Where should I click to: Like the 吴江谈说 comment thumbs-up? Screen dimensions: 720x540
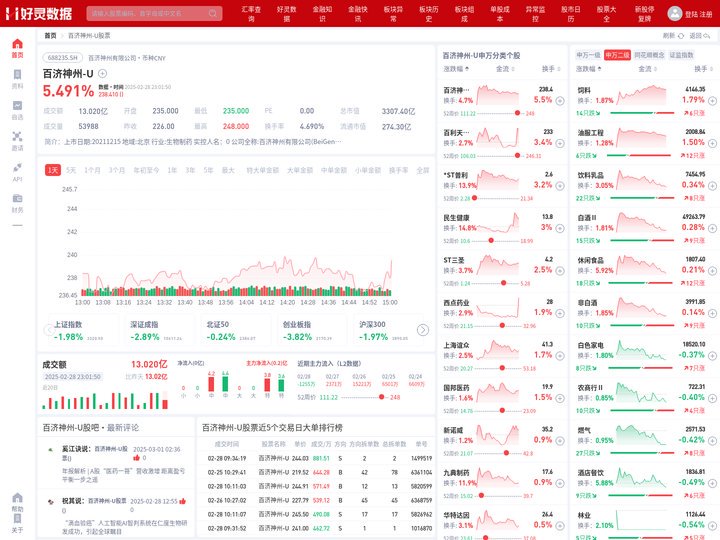click(136, 457)
